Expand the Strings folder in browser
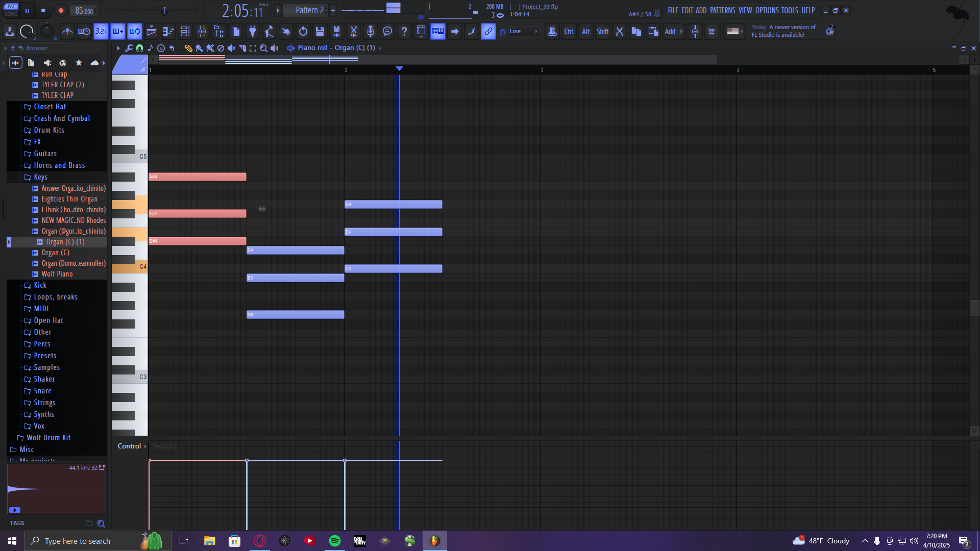Viewport: 980px width, 551px height. pyautogui.click(x=44, y=403)
